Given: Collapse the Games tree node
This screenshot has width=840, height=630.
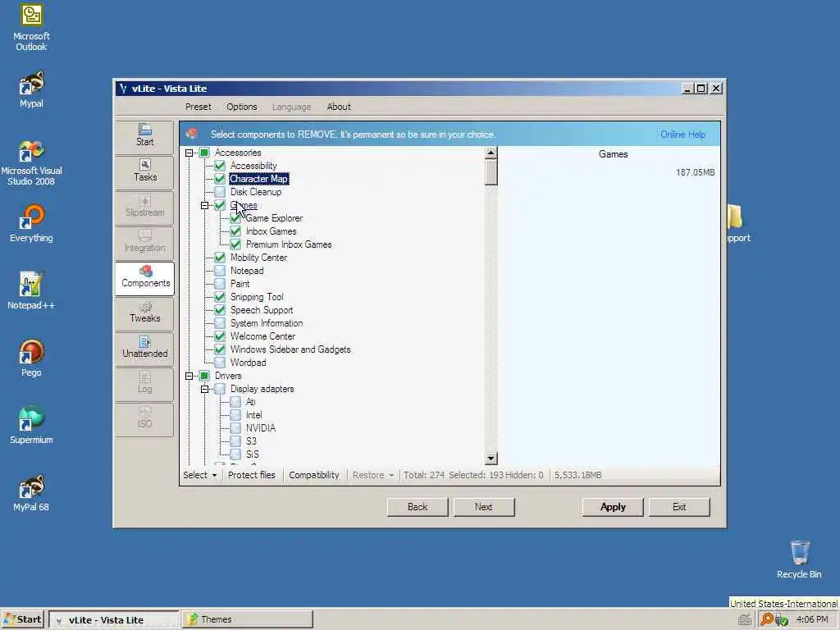Looking at the screenshot, I should [x=204, y=205].
